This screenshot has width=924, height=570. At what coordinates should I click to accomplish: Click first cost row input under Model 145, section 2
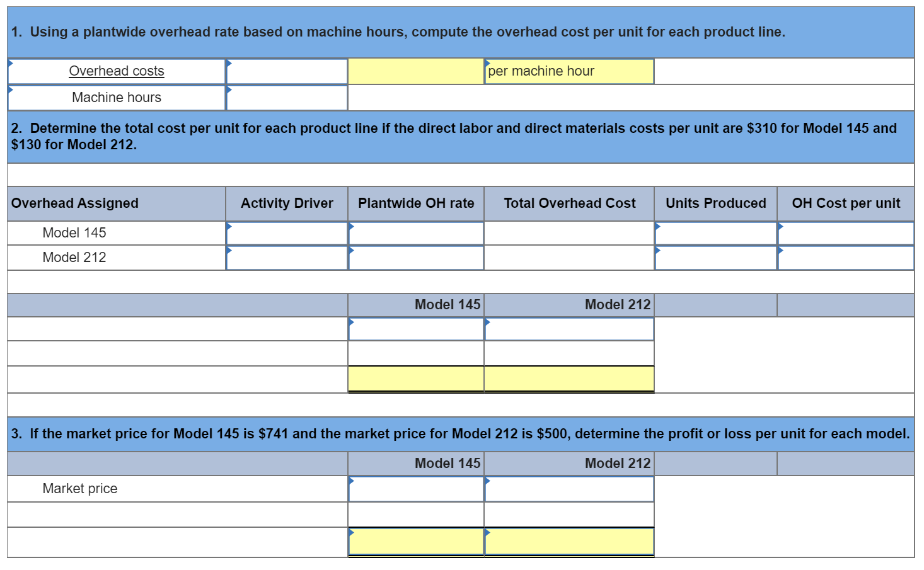pyautogui.click(x=416, y=329)
